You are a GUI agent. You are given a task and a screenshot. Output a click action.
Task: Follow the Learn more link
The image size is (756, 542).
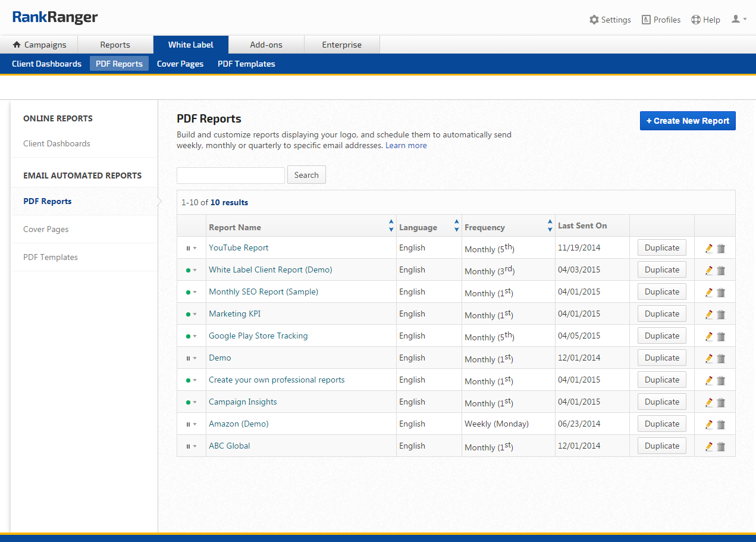point(406,145)
